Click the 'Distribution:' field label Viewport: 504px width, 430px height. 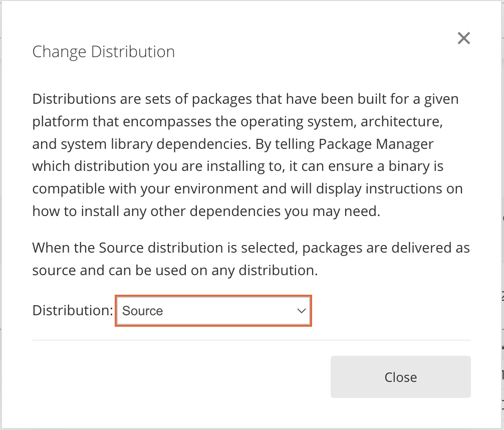click(73, 310)
